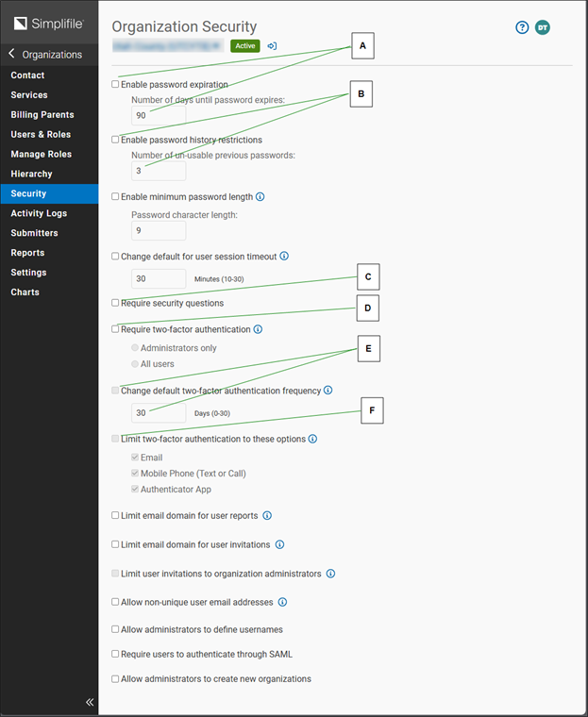Image resolution: width=588 pixels, height=717 pixels.
Task: Select the All users radio button
Action: point(135,363)
